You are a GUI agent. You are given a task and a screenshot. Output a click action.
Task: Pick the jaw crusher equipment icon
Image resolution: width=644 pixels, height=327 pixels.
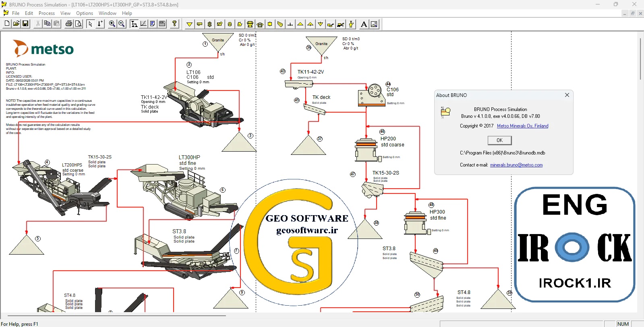(219, 24)
